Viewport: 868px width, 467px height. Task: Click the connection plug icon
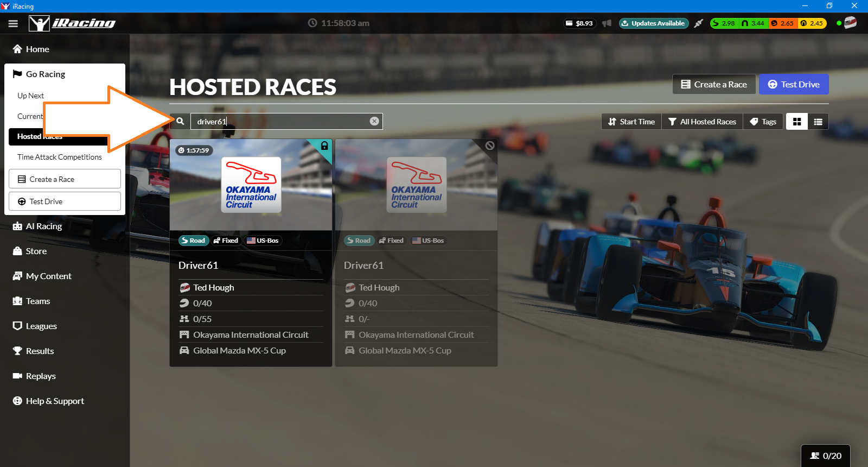point(699,23)
